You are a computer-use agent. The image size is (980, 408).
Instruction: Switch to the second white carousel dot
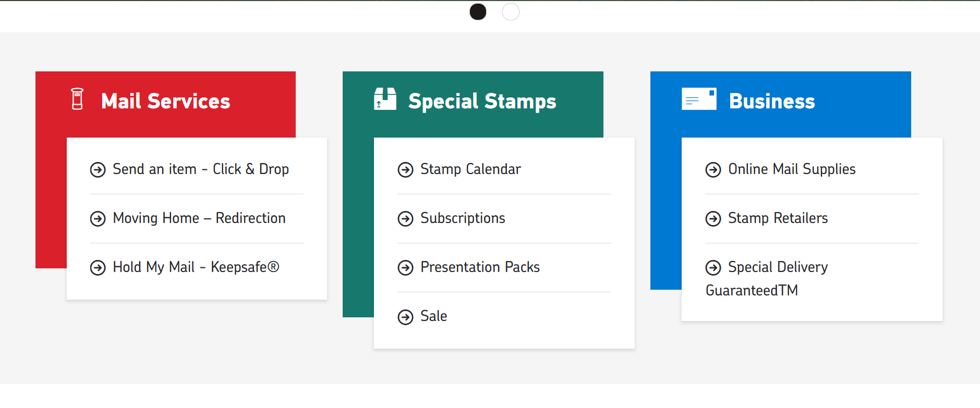[x=511, y=11]
